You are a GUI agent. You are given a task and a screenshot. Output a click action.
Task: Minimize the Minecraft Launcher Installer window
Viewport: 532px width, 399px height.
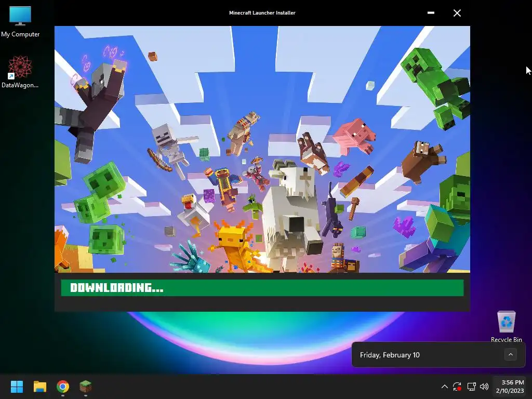tap(431, 13)
